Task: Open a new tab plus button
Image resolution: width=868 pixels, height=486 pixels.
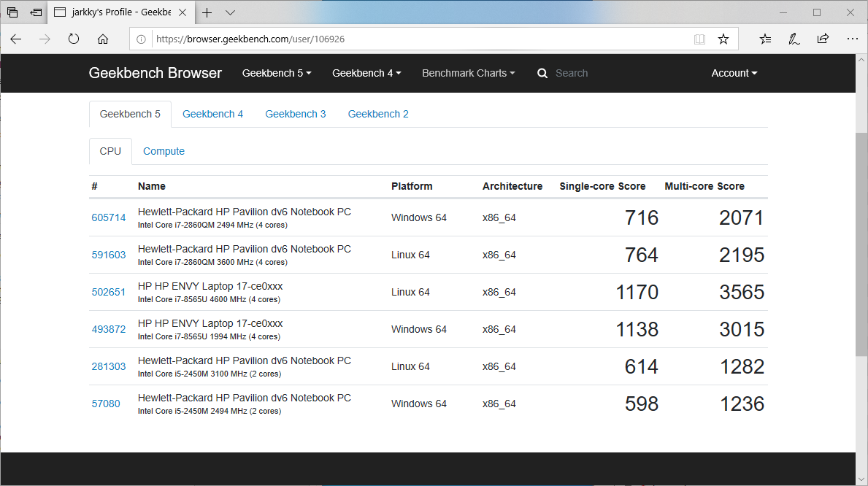Action: 207,12
